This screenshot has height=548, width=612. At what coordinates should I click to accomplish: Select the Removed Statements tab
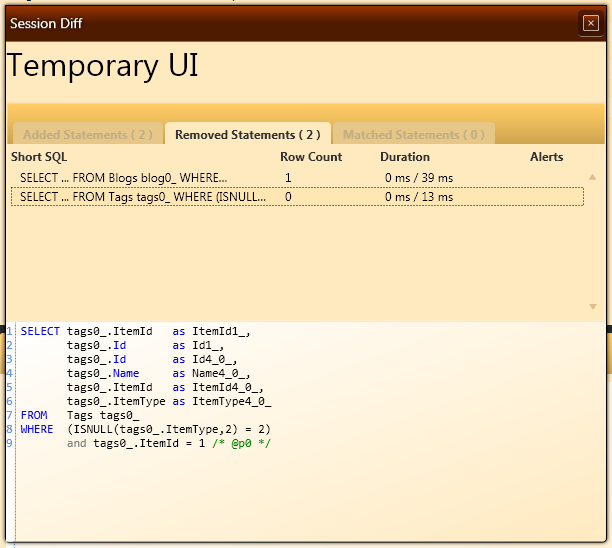247,135
